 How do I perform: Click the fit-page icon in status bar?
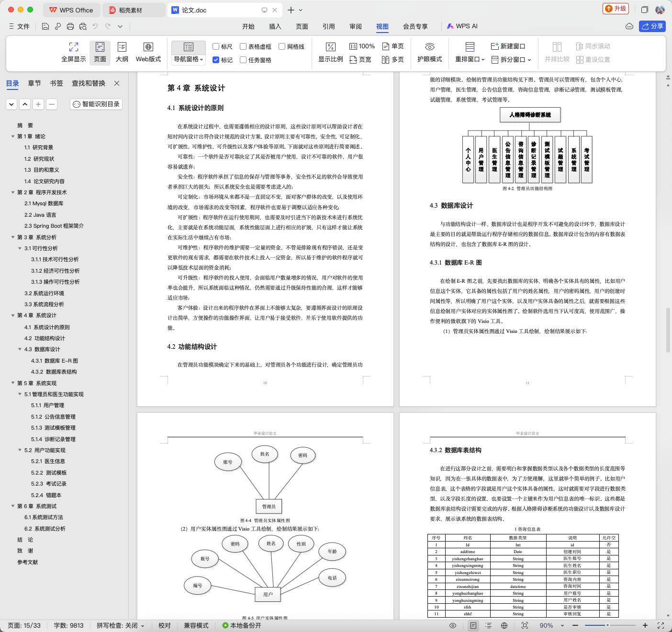click(x=525, y=625)
